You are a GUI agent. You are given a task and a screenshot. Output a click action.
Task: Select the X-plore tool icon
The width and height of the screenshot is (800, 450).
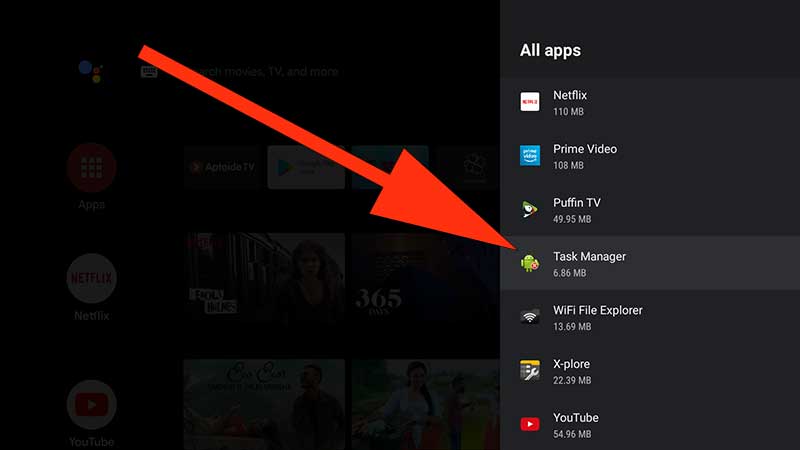(x=530, y=370)
